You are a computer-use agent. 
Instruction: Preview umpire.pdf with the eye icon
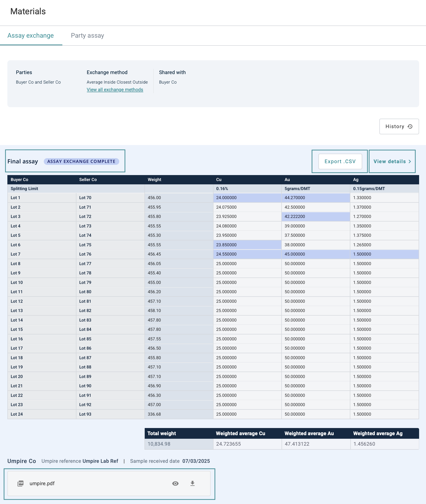(x=175, y=483)
